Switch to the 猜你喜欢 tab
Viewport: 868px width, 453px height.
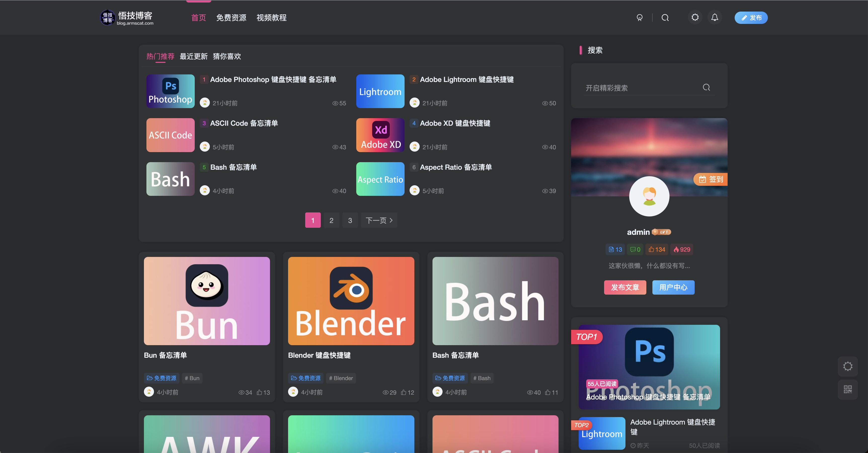tap(227, 56)
